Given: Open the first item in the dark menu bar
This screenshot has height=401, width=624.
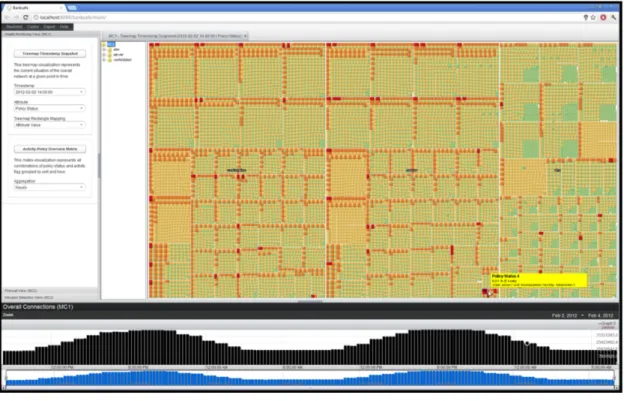Looking at the screenshot, I should (14, 27).
